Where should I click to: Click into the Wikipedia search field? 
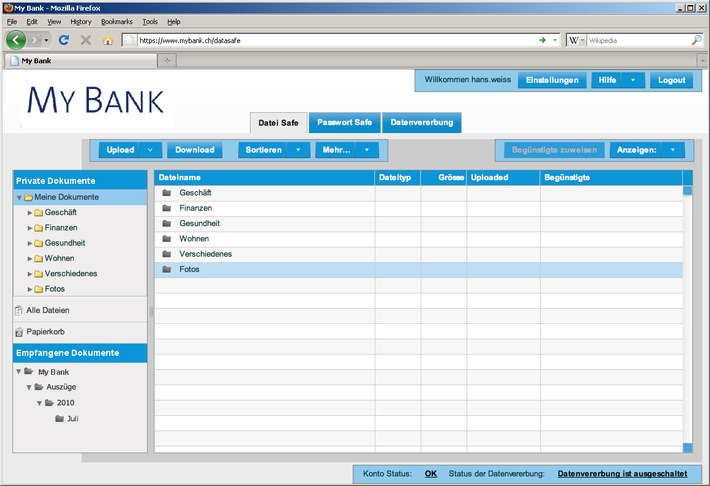point(638,40)
